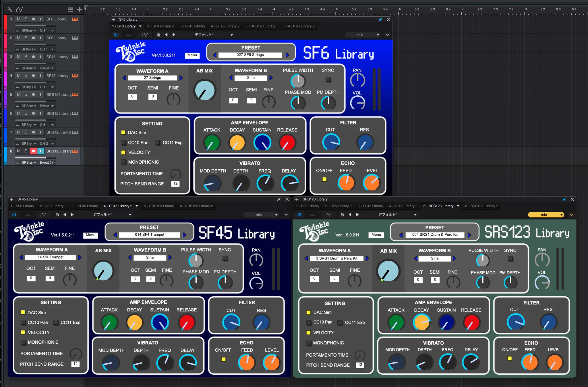
Task: Switch to tab 3 - SF45 Library in SF6 window
Action: [192, 26]
